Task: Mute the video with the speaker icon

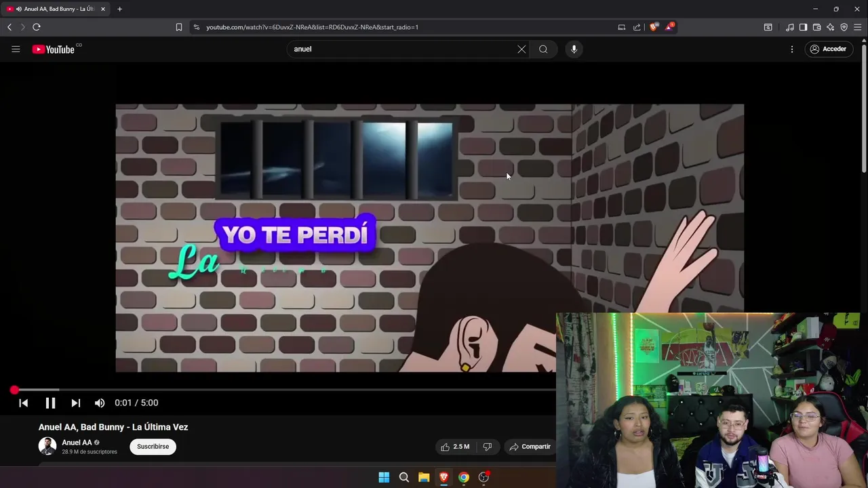Action: [x=100, y=403]
